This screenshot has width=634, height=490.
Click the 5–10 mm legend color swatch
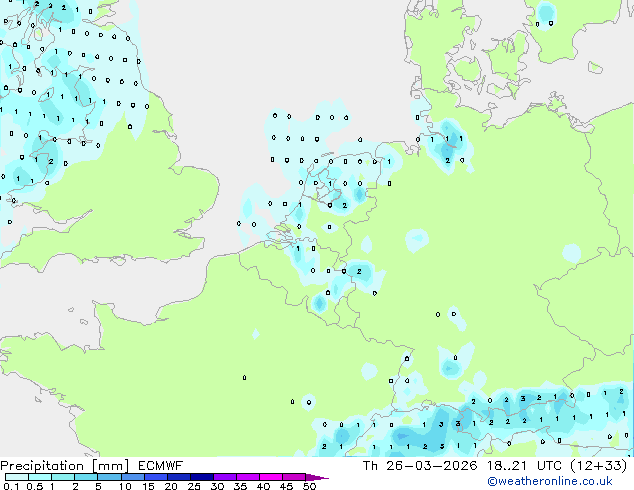click(x=109, y=477)
